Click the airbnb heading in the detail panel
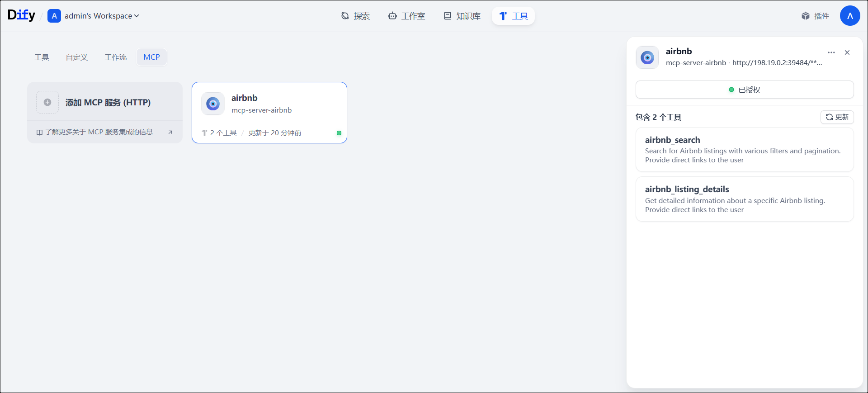The image size is (868, 393). pos(679,51)
